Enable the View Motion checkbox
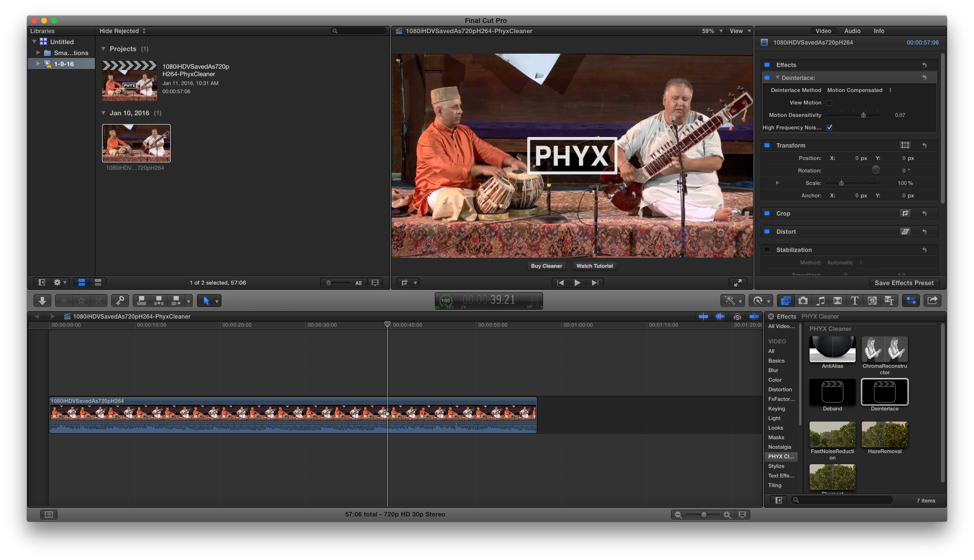The height and width of the screenshot is (560, 974). [829, 103]
